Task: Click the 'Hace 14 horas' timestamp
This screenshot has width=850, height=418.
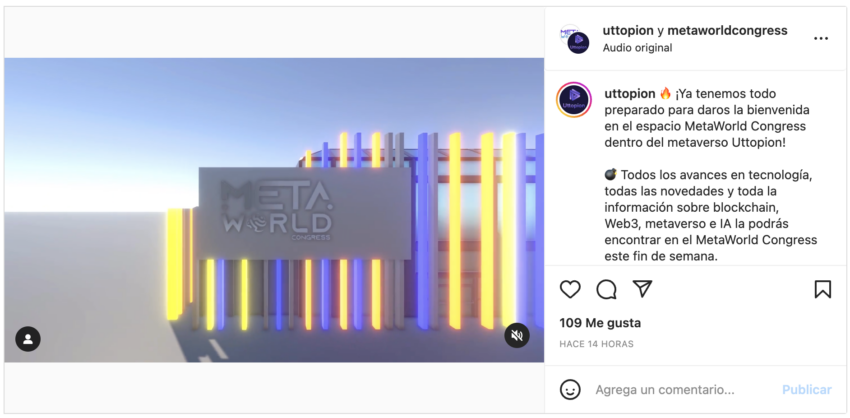Action: point(596,344)
